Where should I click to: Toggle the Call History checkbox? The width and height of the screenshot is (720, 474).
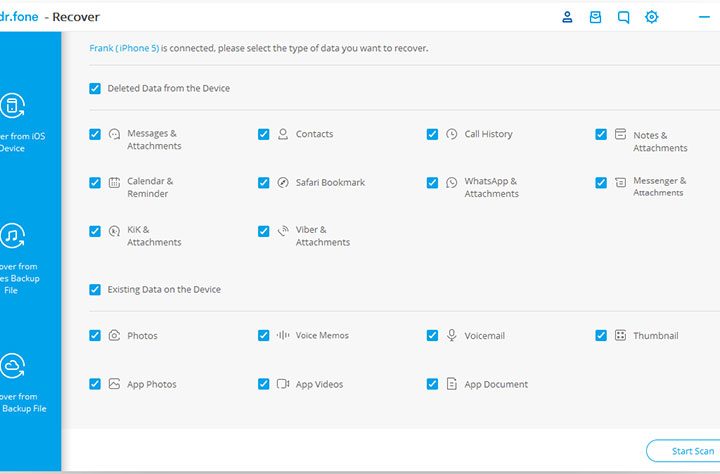[433, 134]
